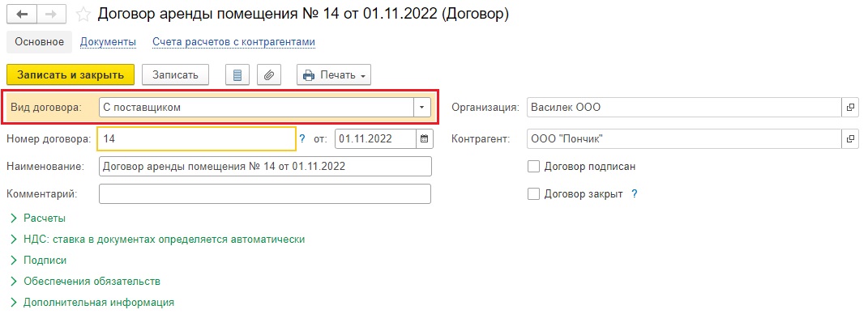
Task: Click the Записать и закрыть button
Action: [x=71, y=75]
